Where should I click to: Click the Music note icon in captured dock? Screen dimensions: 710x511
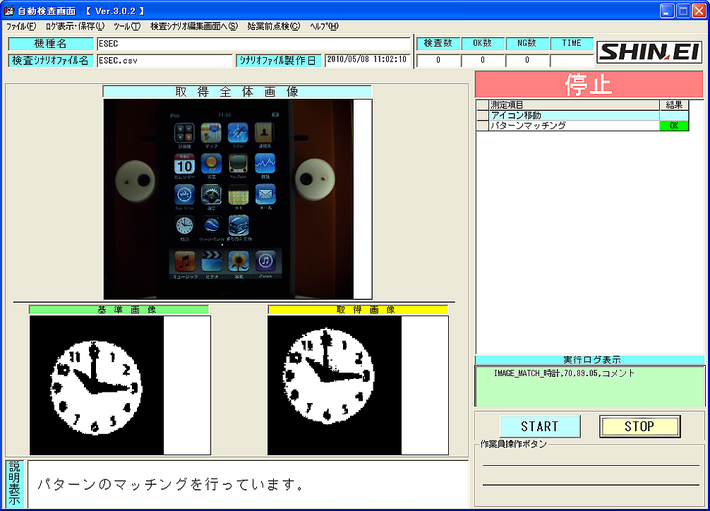click(184, 261)
